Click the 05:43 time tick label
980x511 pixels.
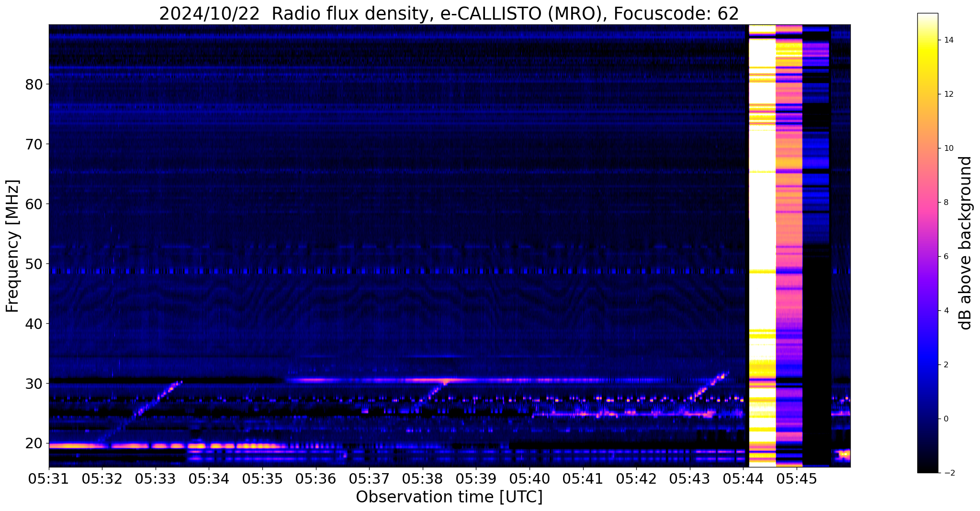690,479
